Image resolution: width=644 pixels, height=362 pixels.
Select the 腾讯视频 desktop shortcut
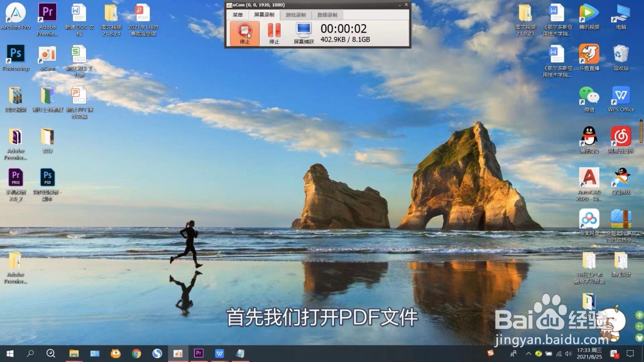coord(589,17)
